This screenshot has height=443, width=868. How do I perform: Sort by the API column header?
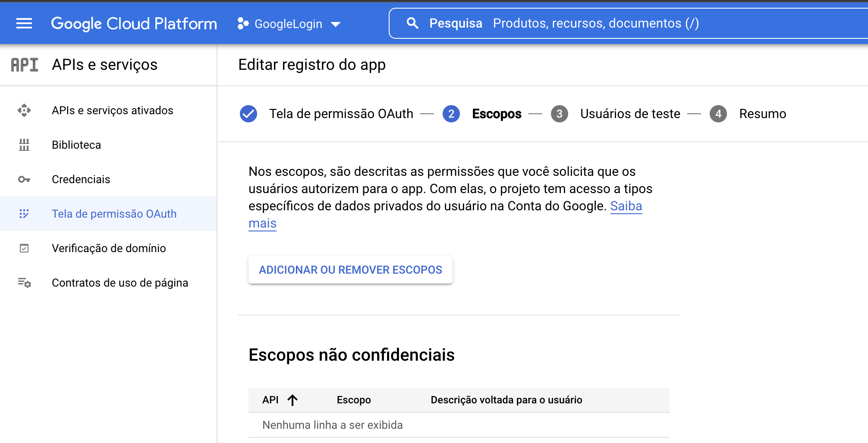point(270,400)
